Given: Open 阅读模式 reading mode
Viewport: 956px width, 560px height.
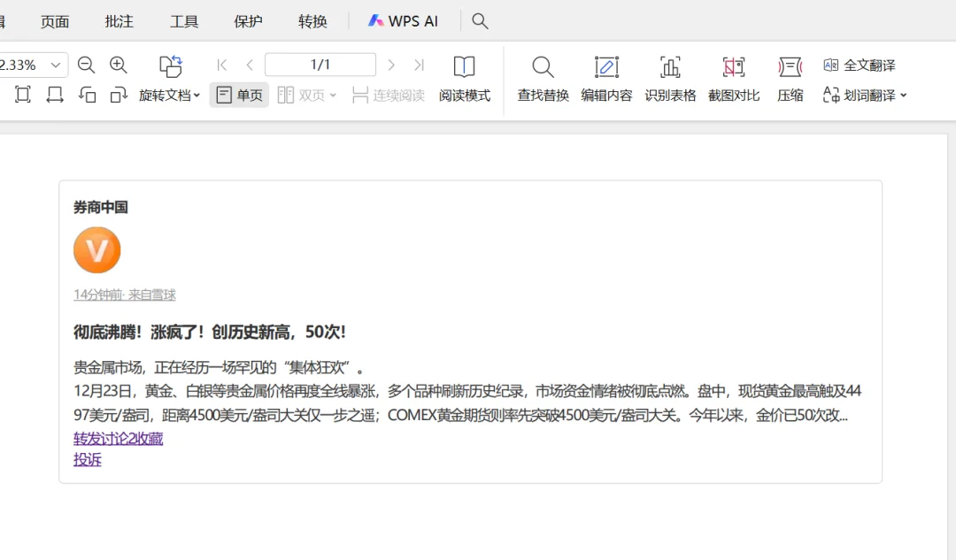Looking at the screenshot, I should tap(464, 80).
